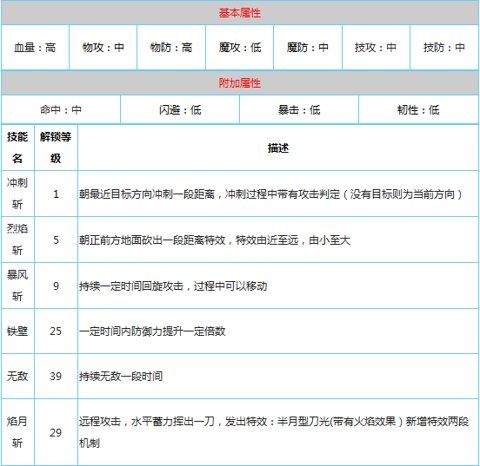Select the 魔防：中 cell
The image size is (480, 466).
coord(308,47)
